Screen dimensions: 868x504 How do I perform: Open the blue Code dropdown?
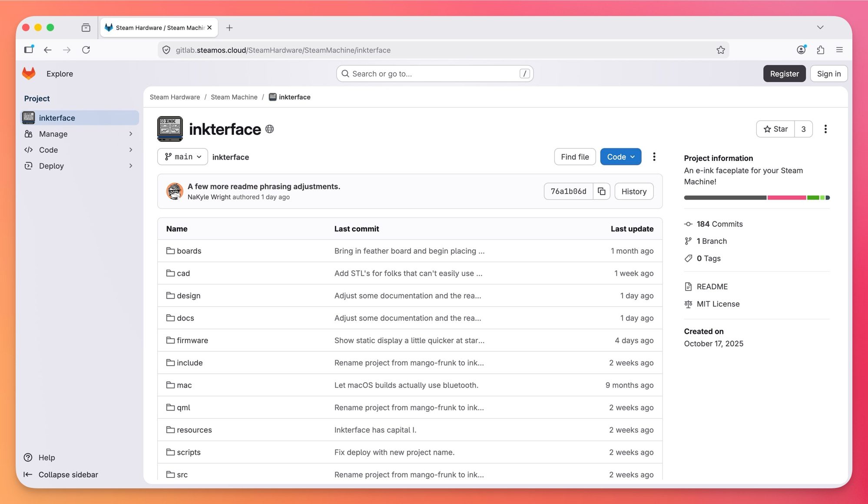coord(620,157)
